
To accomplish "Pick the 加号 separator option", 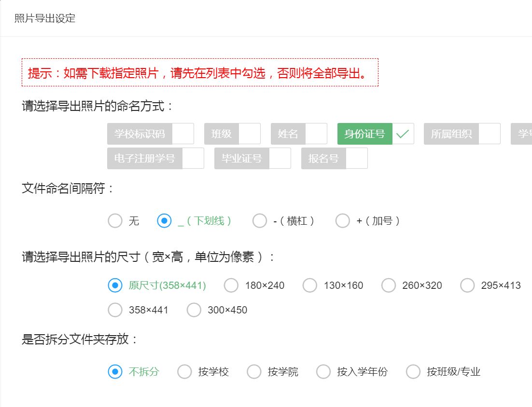I will [343, 221].
